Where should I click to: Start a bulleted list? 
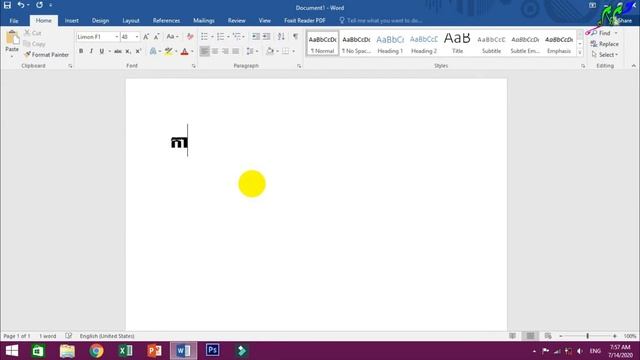(204, 37)
